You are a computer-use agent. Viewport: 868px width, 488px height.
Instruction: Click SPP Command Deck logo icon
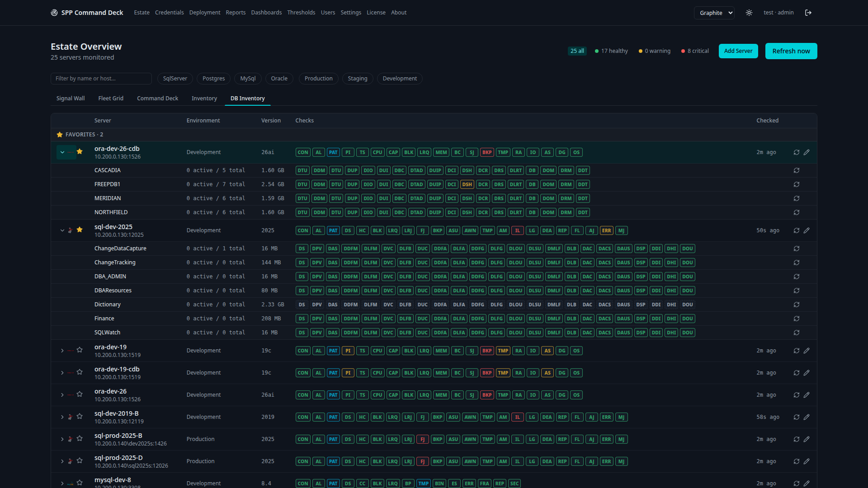54,13
